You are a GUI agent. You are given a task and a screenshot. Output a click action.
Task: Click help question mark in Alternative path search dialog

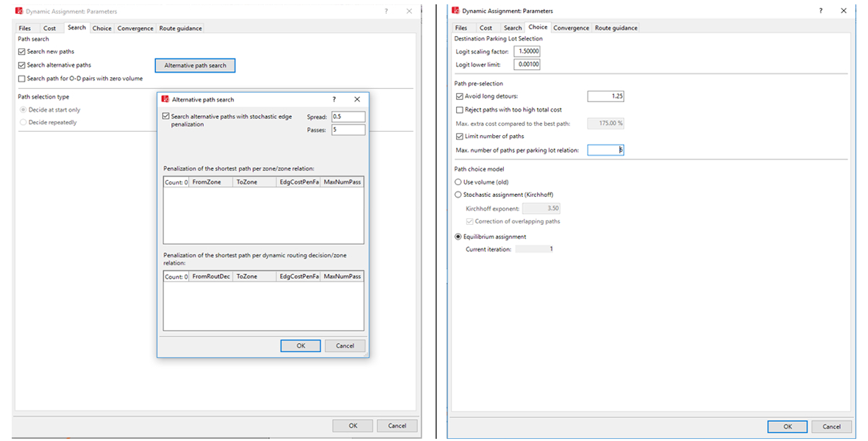[334, 99]
